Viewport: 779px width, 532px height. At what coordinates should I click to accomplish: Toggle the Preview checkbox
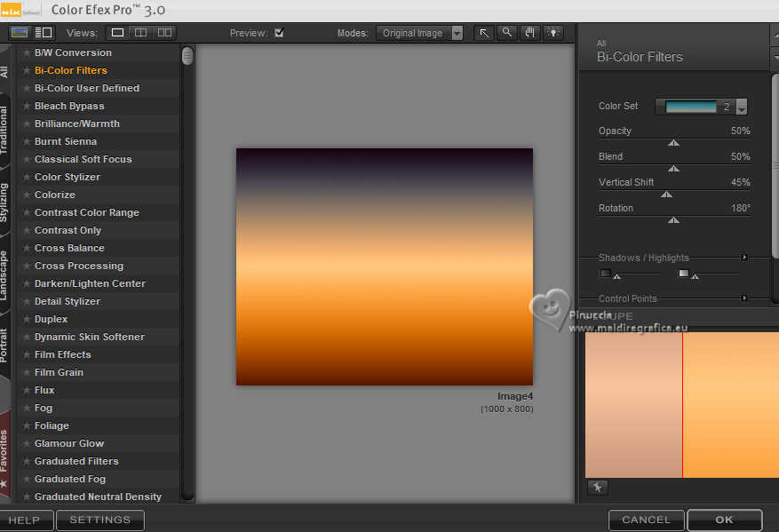coord(279,33)
